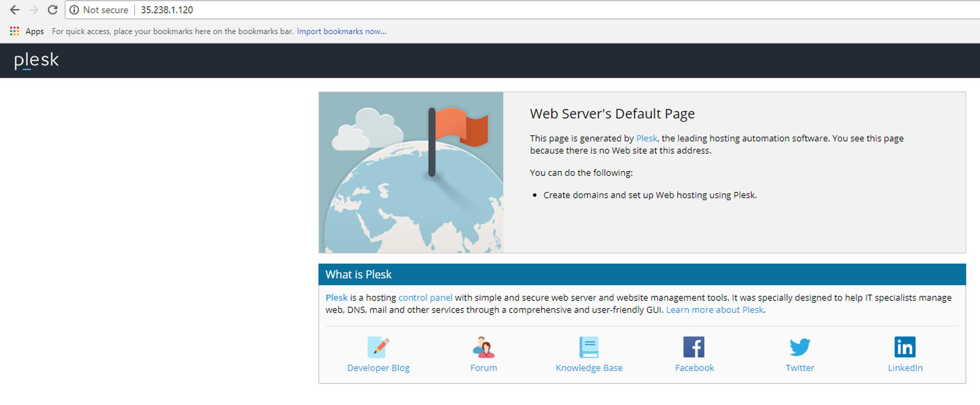
Task: Reload the page with refresh icon
Action: click(x=53, y=10)
